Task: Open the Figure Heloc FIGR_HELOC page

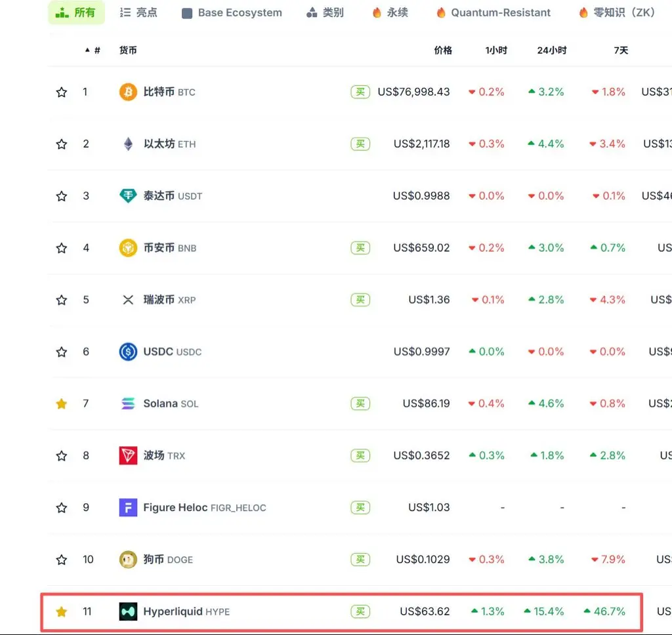Action: point(205,507)
